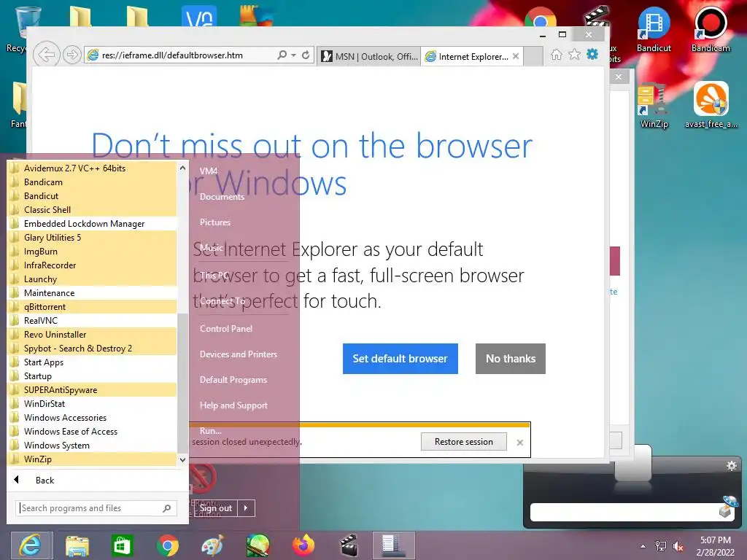Open Spybot - Search & Destroy 2 folder
The image size is (747, 560).
coord(93,348)
